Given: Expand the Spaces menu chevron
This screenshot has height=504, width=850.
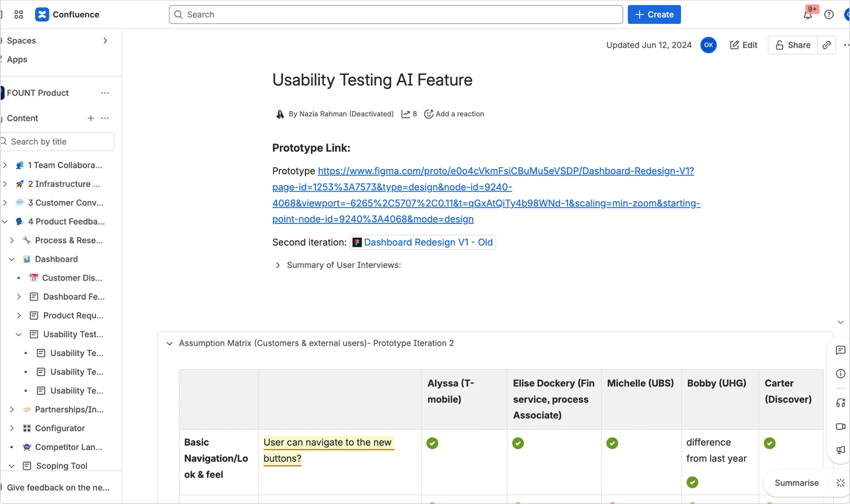Looking at the screenshot, I should 105,41.
